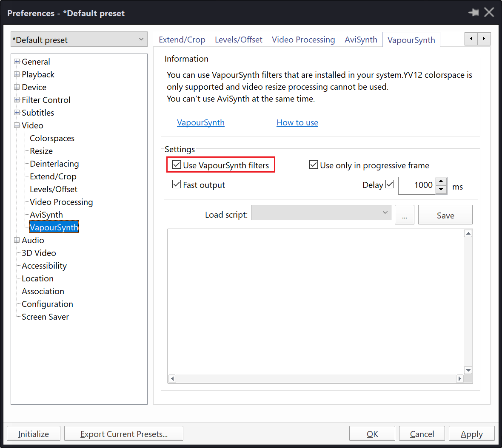This screenshot has height=448, width=502.
Task: Open the VapourSynth website link
Action: (x=201, y=122)
